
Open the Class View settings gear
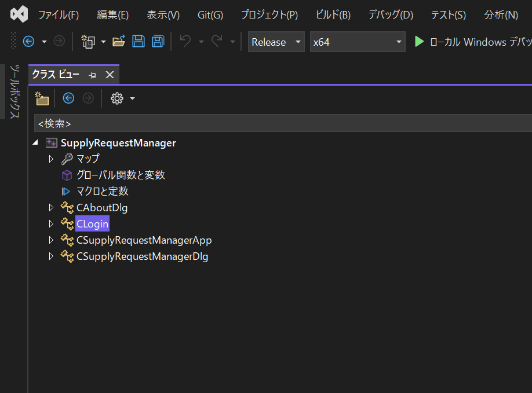tap(117, 98)
